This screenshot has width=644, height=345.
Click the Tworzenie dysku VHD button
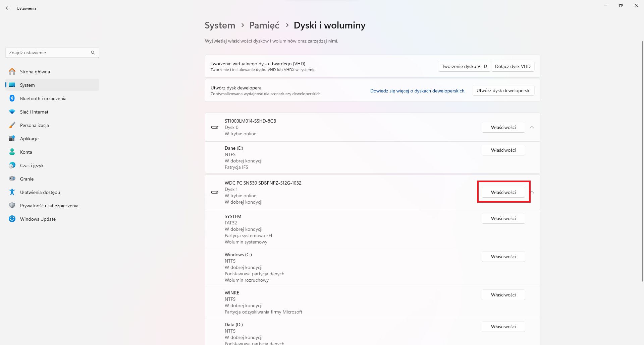(464, 66)
